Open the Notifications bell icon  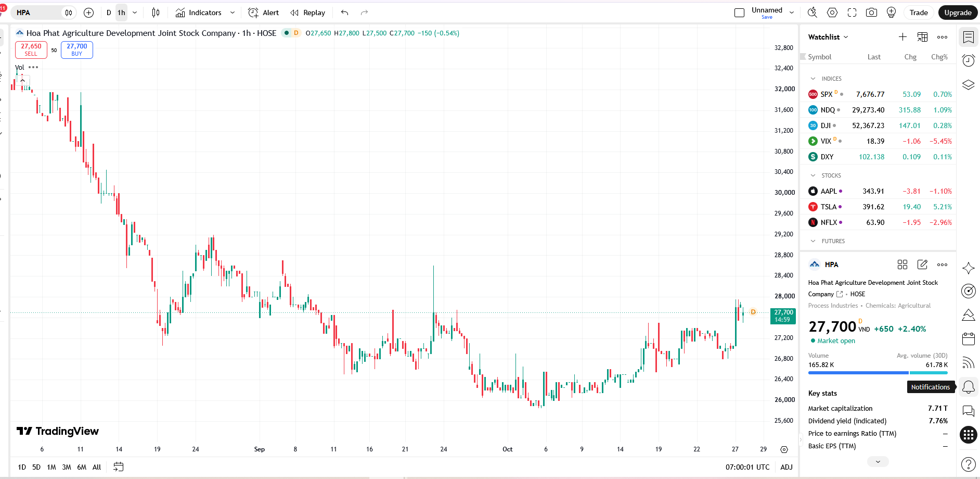pyautogui.click(x=969, y=387)
